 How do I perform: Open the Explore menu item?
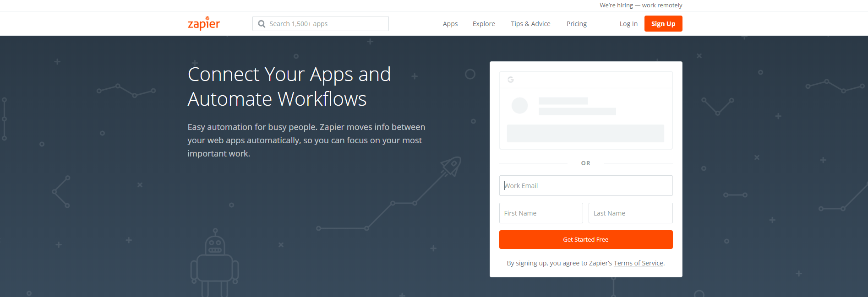[484, 24]
